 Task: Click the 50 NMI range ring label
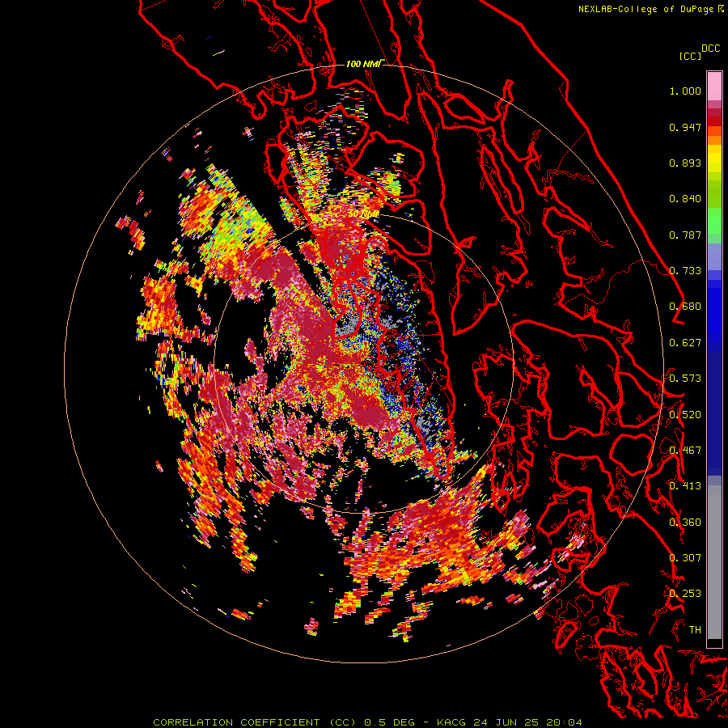[363, 214]
